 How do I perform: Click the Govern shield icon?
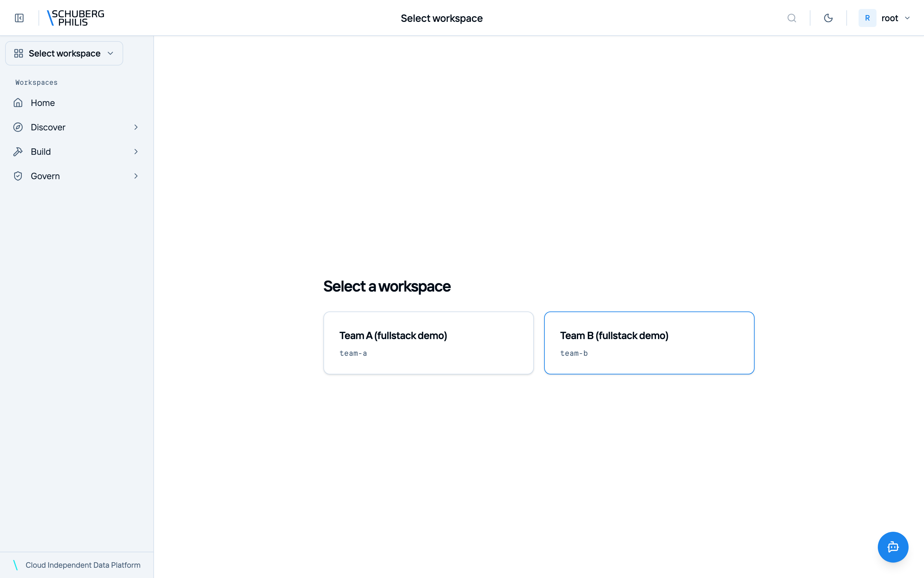(x=18, y=176)
